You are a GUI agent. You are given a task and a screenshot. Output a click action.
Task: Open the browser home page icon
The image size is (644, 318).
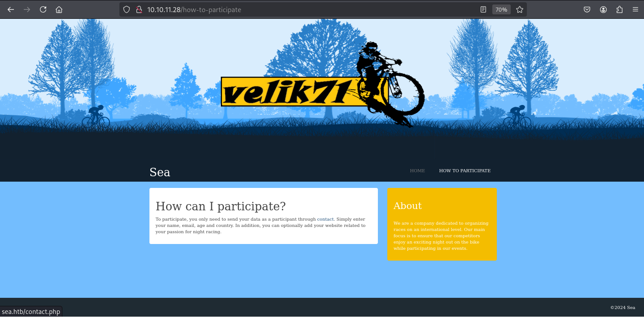59,9
